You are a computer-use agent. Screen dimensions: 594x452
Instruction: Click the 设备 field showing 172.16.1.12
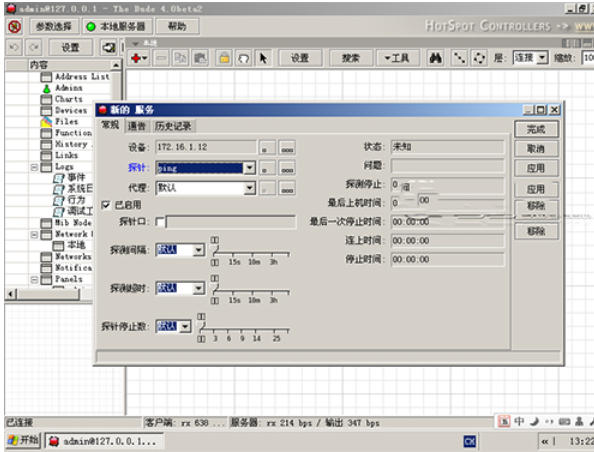coord(206,147)
